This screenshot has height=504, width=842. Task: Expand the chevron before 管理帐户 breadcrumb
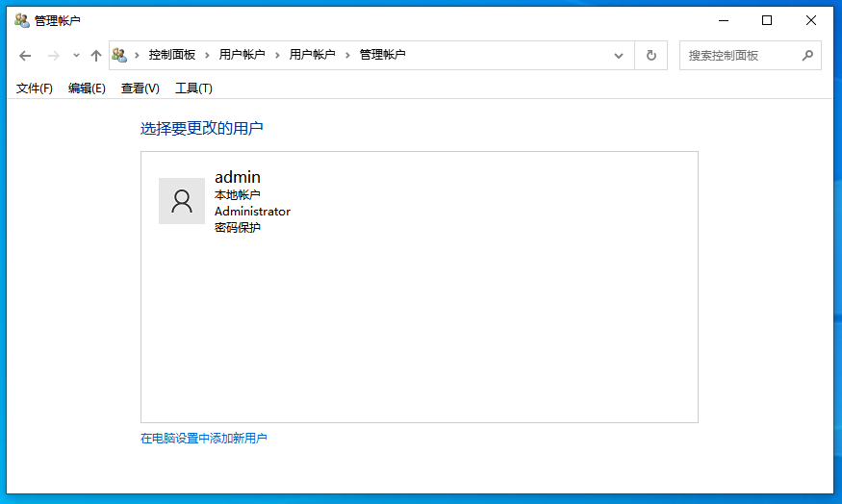[347, 56]
